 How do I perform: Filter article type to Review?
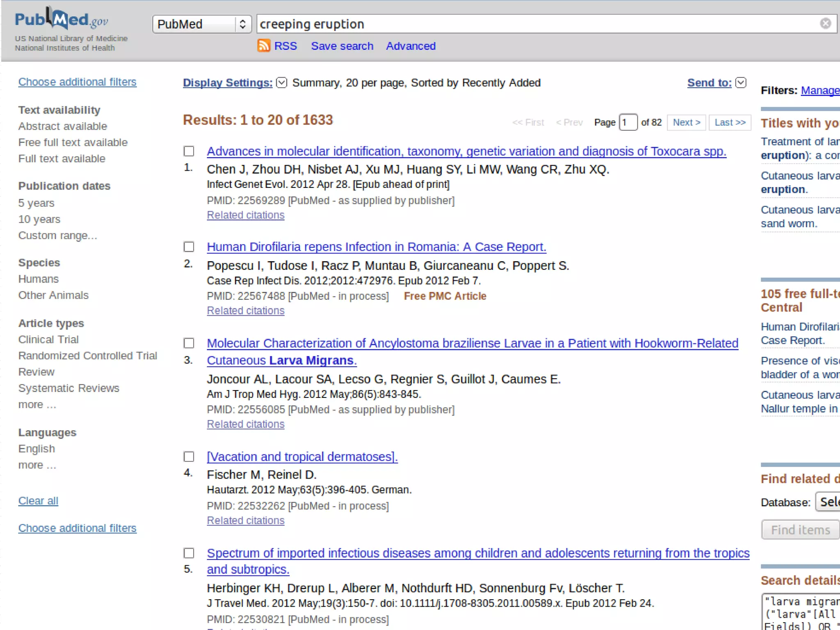(36, 372)
